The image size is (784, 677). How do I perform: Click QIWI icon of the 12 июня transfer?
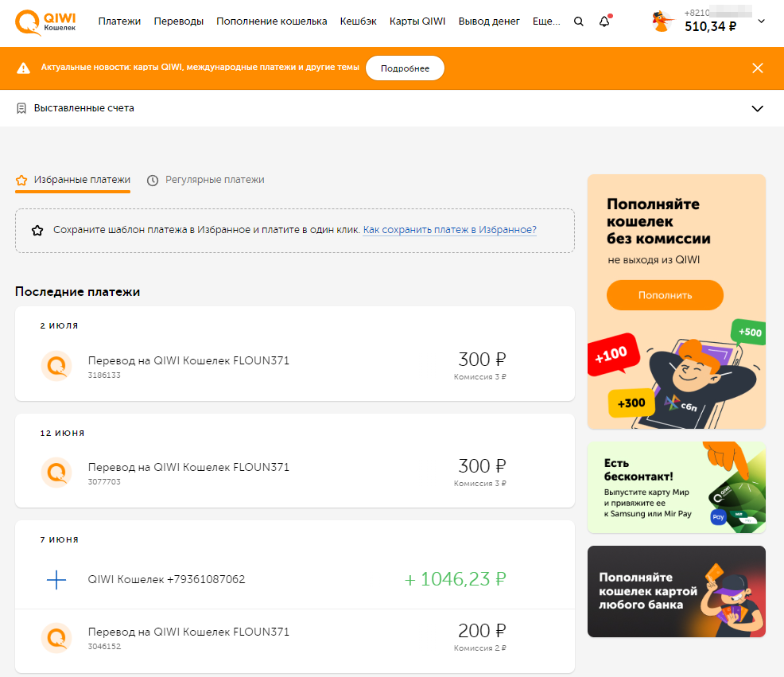(56, 473)
